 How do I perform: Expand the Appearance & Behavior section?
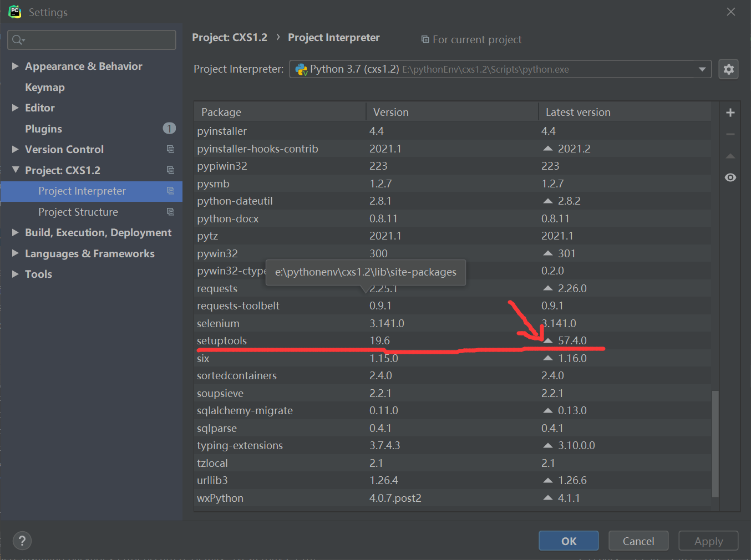click(x=15, y=66)
